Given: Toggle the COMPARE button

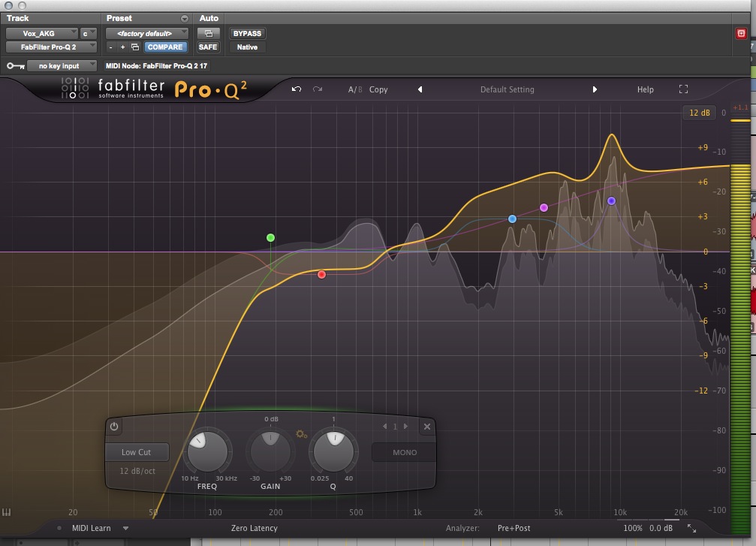Looking at the screenshot, I should [165, 47].
